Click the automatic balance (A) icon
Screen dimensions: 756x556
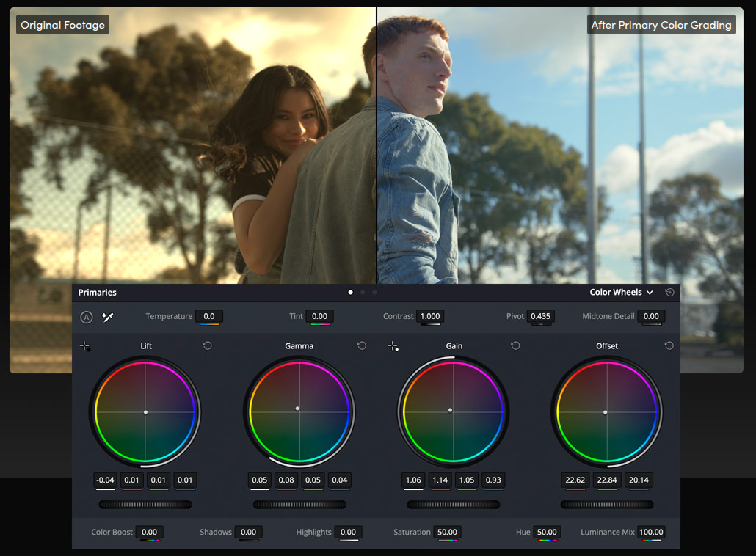86,317
